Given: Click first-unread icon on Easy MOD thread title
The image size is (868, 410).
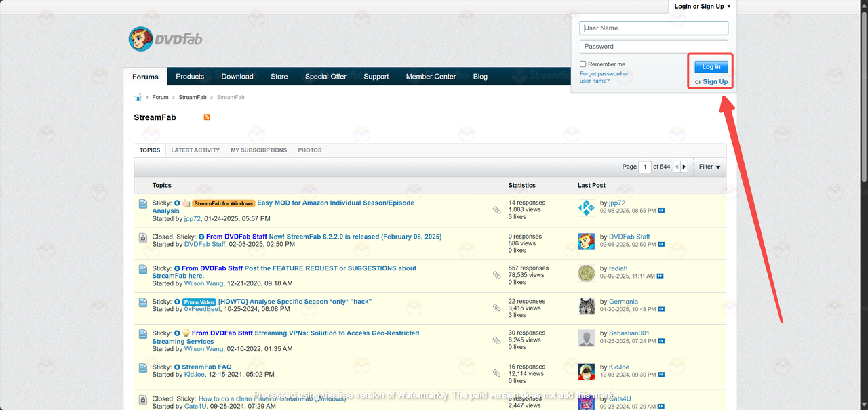Looking at the screenshot, I should click(x=177, y=203).
